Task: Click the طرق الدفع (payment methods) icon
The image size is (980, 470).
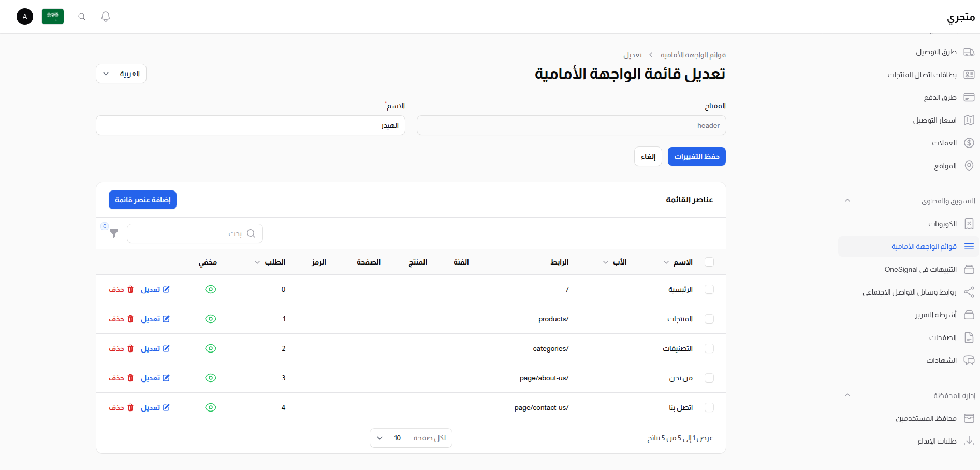Action: pos(969,97)
